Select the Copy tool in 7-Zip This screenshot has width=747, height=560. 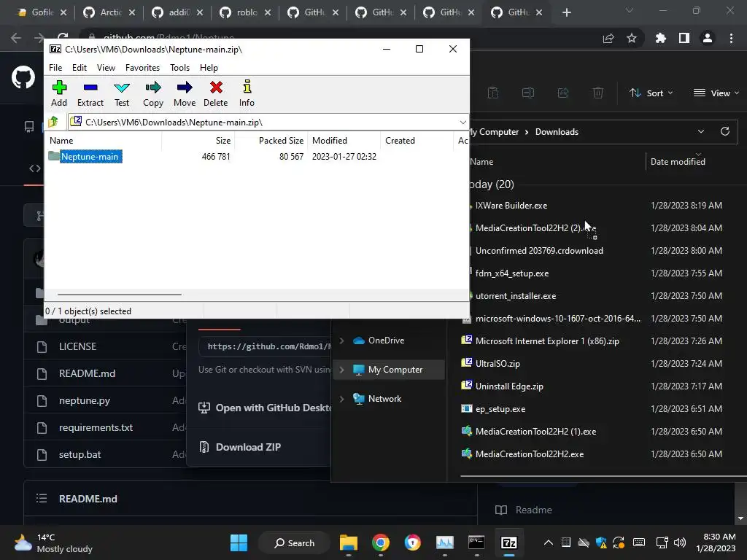pos(153,93)
